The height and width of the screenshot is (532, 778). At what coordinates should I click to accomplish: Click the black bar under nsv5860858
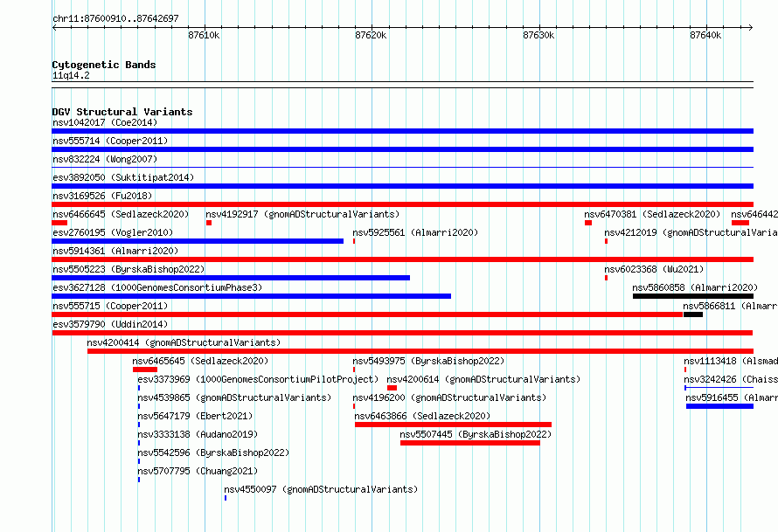(x=693, y=296)
